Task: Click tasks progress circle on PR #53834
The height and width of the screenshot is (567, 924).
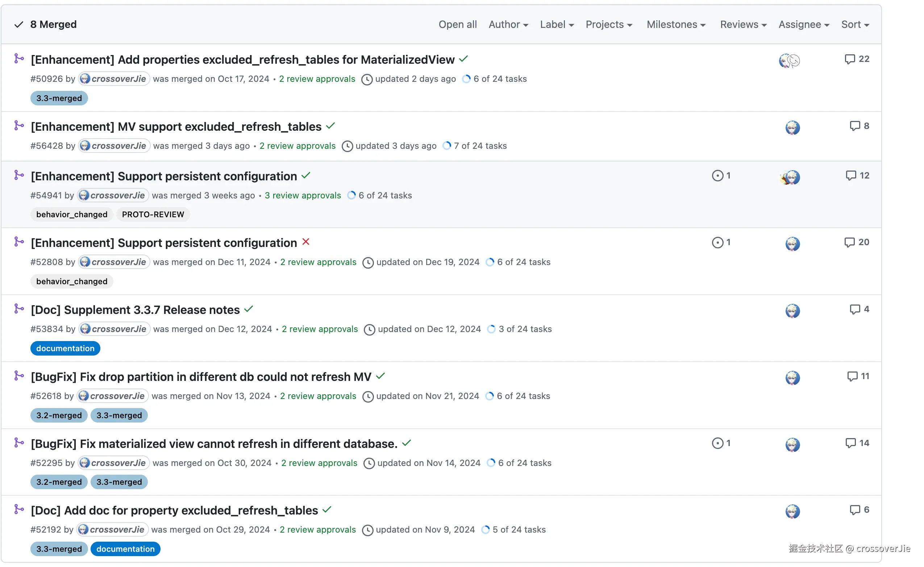Action: click(491, 329)
